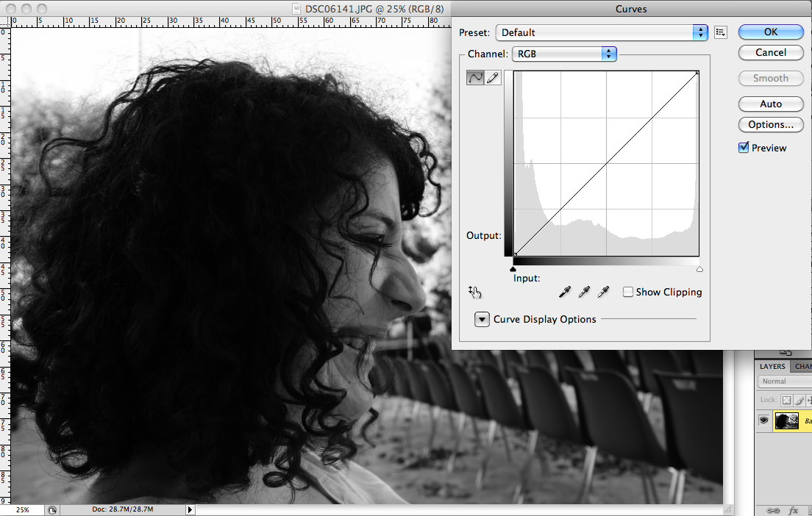The height and width of the screenshot is (516, 812).
Task: Confirm curves with OK
Action: point(770,32)
